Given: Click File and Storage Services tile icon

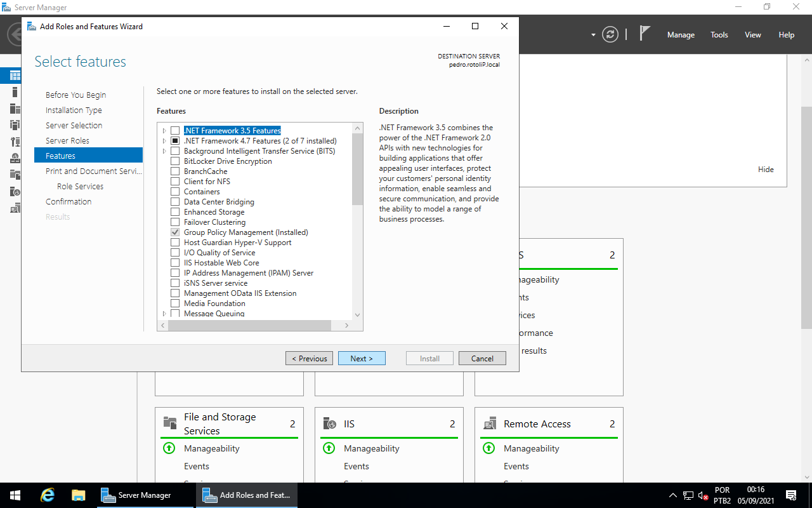Looking at the screenshot, I should tap(170, 423).
